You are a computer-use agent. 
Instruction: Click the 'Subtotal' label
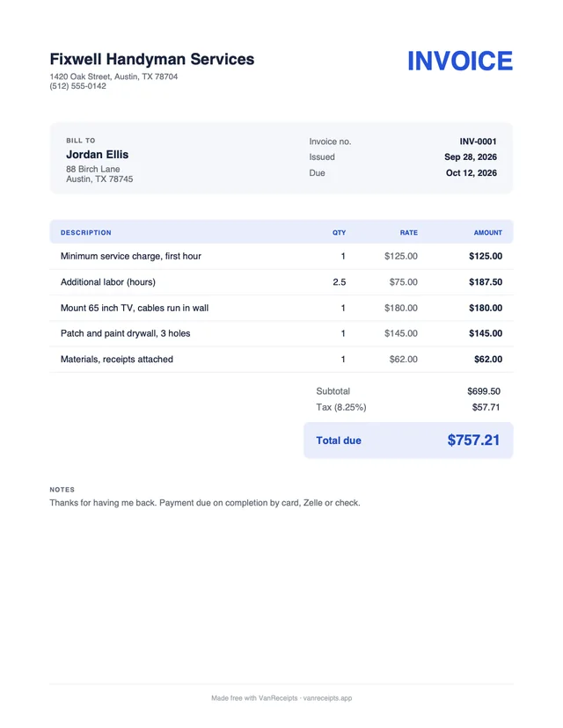(333, 391)
